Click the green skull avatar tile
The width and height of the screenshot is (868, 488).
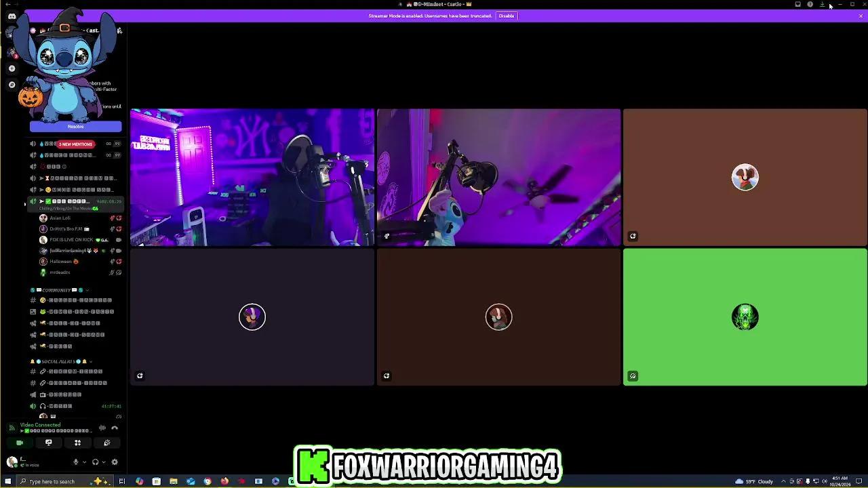[x=745, y=317]
